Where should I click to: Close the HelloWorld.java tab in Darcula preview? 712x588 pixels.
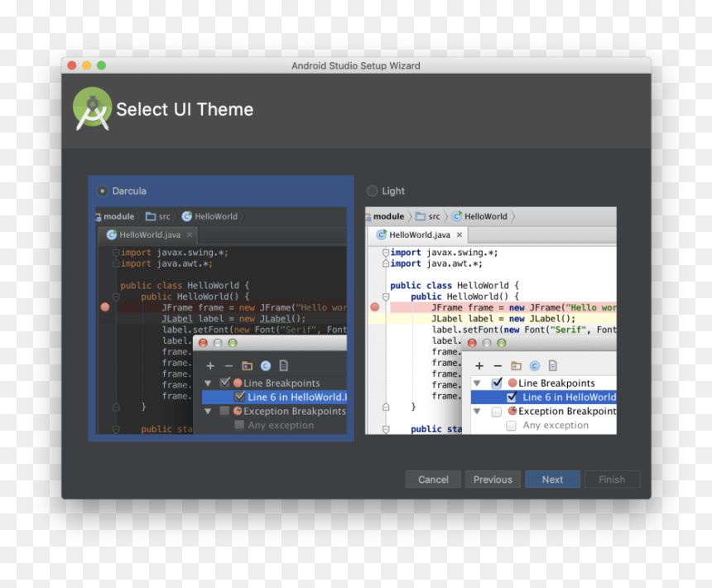pos(190,234)
